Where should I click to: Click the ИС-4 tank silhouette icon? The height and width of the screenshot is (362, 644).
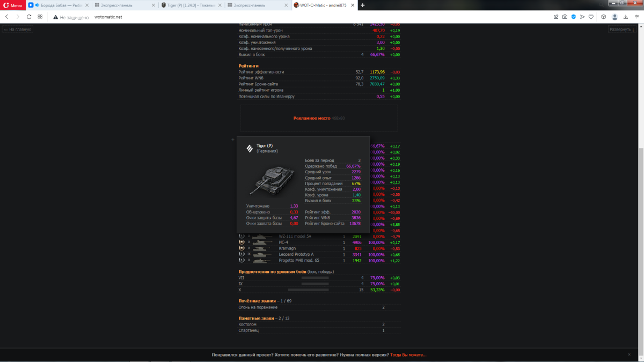(264, 242)
